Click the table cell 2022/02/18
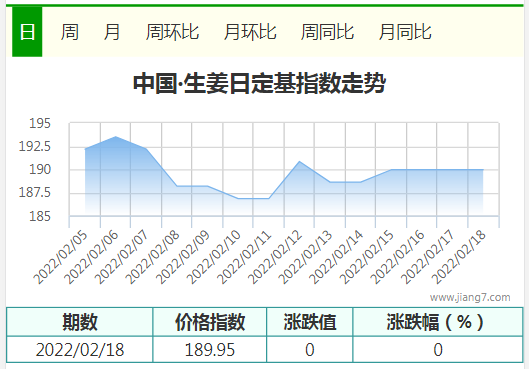The width and height of the screenshot is (529, 369). coord(80,349)
